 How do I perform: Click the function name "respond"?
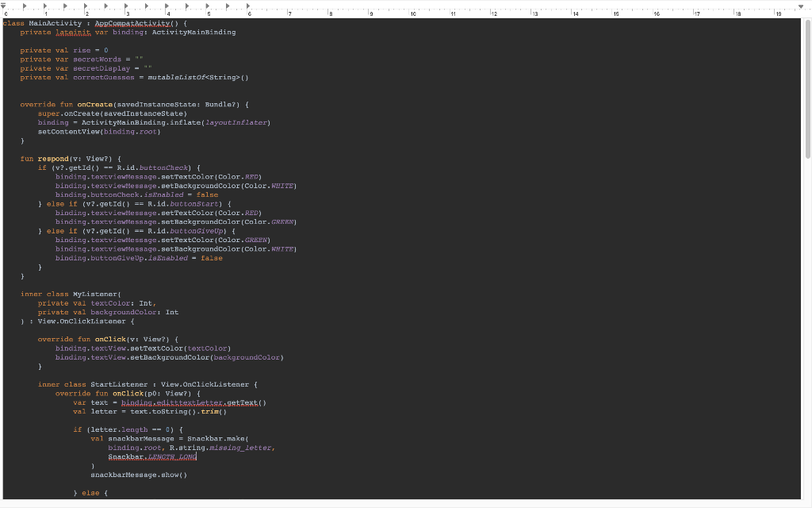click(x=53, y=159)
